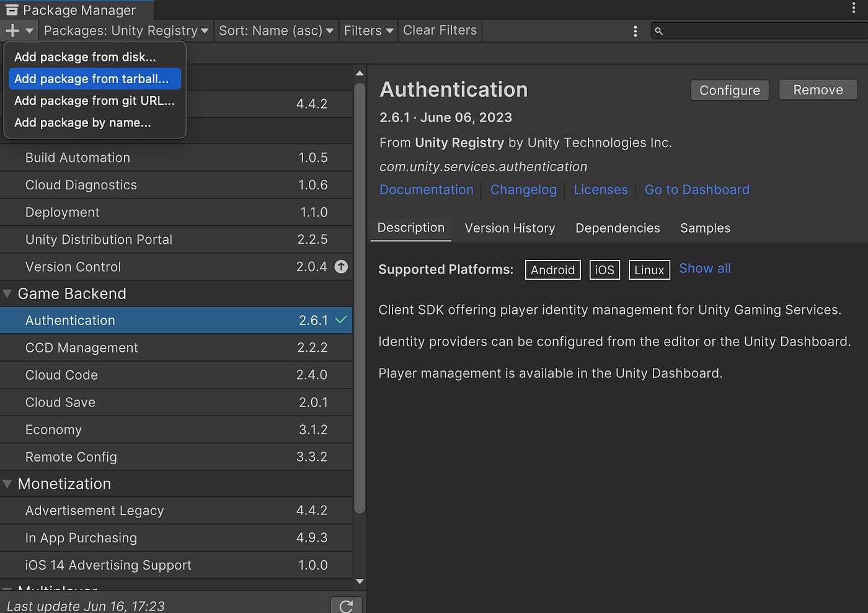868x613 pixels.
Task: Open the toolbar three-dot more options menu
Action: pos(635,31)
